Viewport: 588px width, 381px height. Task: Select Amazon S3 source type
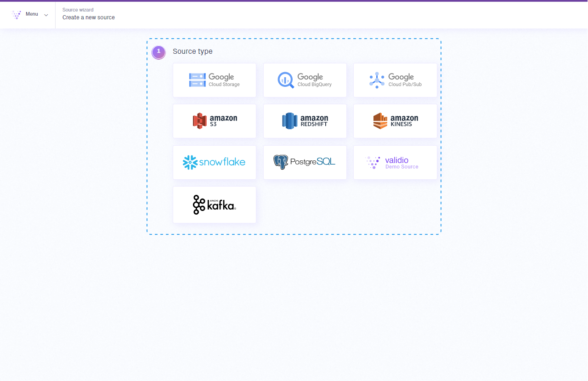215,121
